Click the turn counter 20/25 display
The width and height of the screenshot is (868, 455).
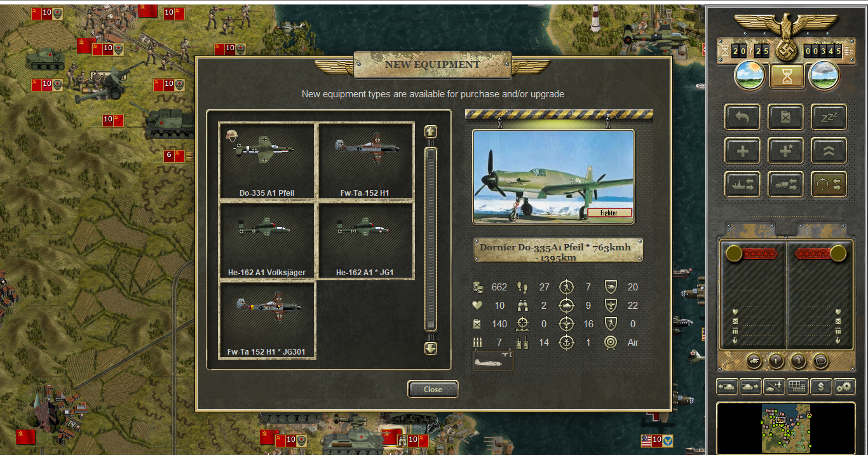click(x=750, y=51)
